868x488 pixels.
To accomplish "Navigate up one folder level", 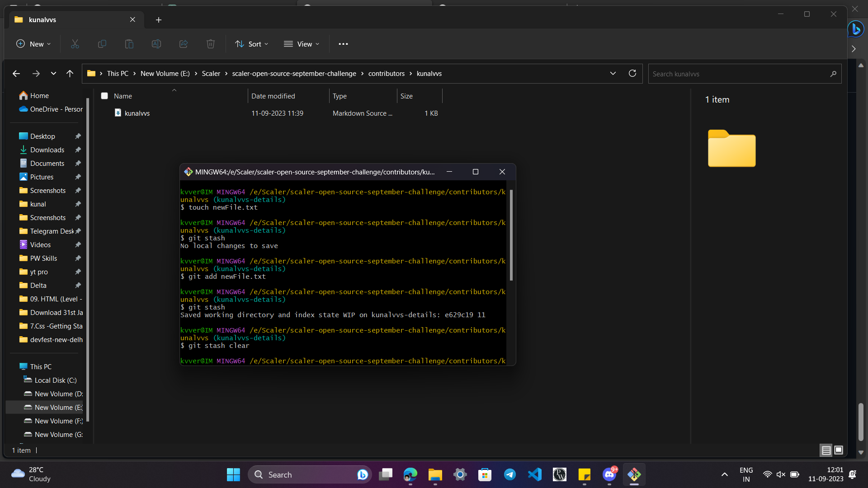I will 70,73.
